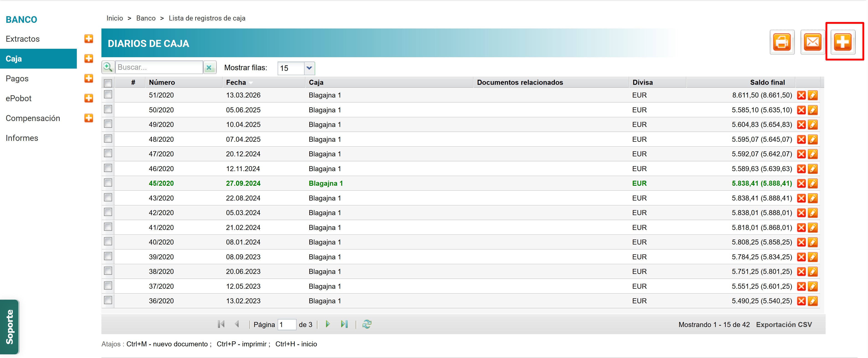Open Pagos in the sidebar menu
Image resolution: width=868 pixels, height=358 pixels.
pyautogui.click(x=17, y=78)
